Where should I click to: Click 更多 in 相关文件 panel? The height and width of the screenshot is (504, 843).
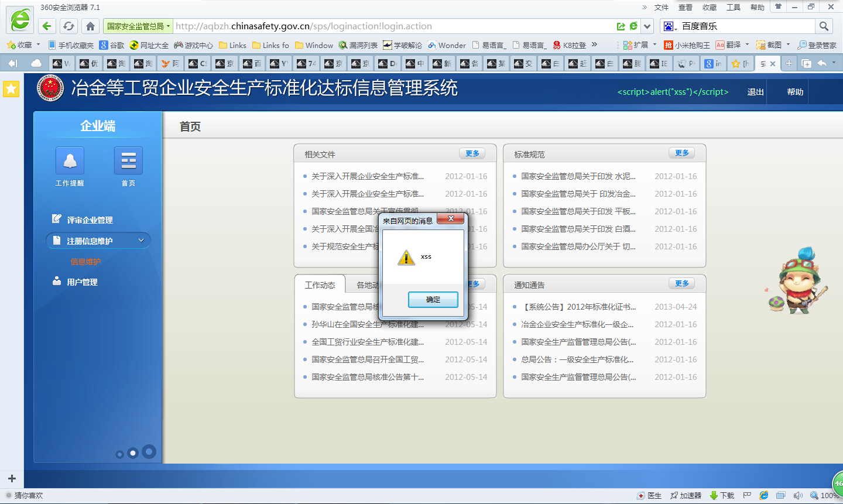click(x=472, y=153)
